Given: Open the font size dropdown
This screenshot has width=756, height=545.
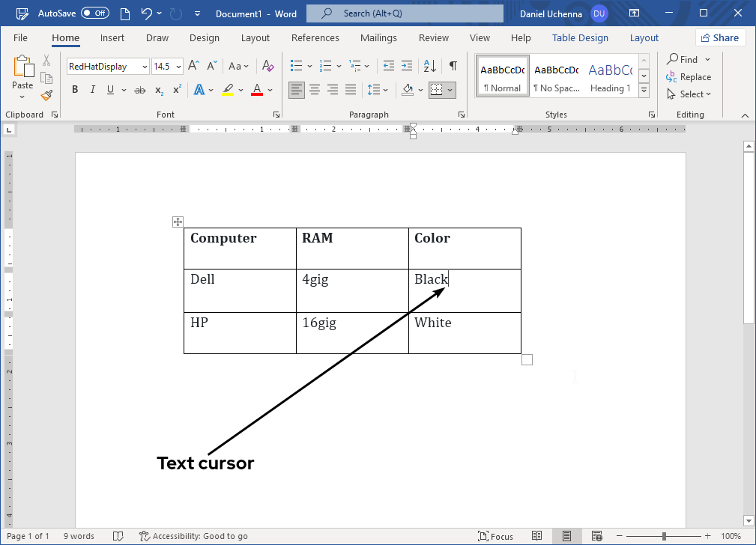Looking at the screenshot, I should pyautogui.click(x=178, y=67).
